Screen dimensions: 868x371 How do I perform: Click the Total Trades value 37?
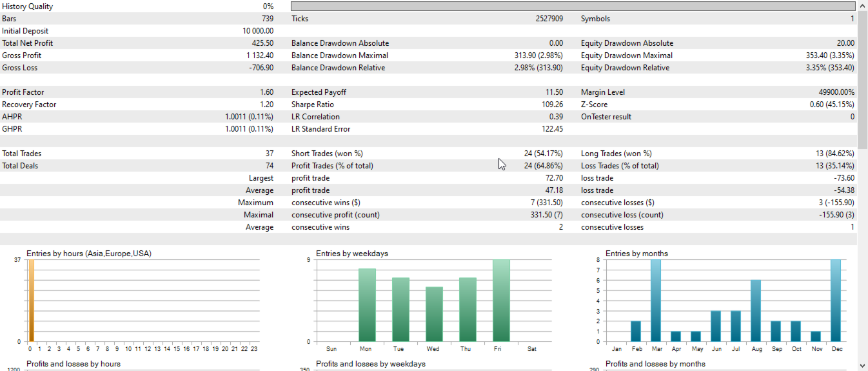269,154
